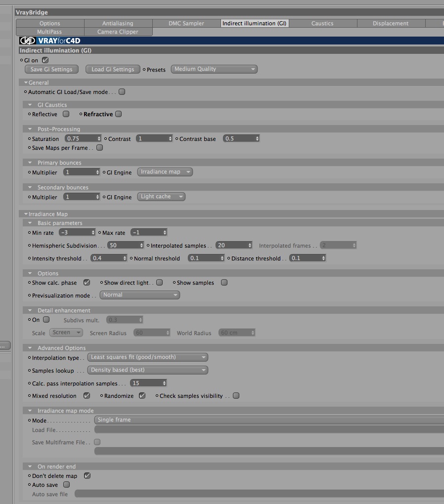Click Primary bounces Multiplier field
This screenshot has height=504, width=444.
(x=80, y=172)
